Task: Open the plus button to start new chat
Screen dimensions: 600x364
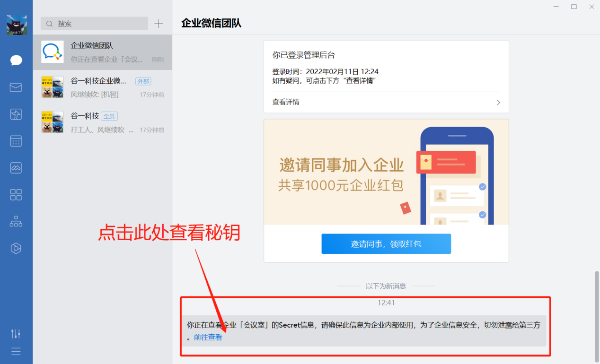Action: click(x=159, y=23)
